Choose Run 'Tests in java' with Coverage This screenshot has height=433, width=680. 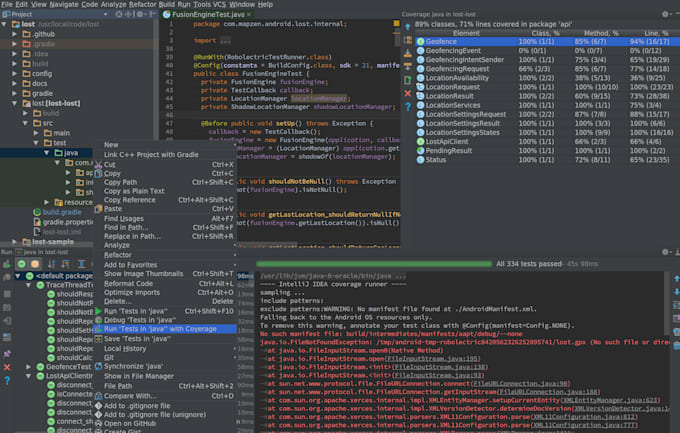click(x=165, y=329)
